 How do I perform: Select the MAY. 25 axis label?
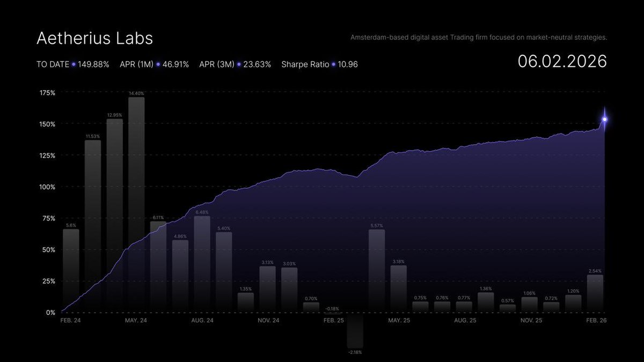point(399,320)
